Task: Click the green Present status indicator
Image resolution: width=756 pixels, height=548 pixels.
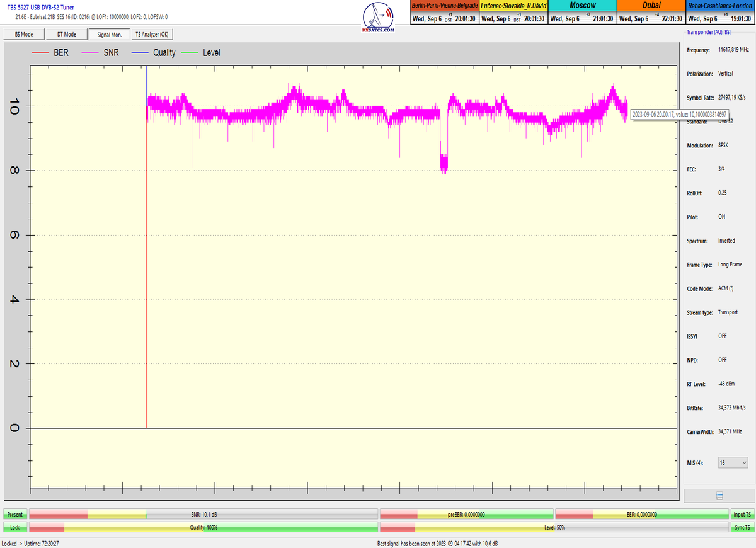Action: 15,515
